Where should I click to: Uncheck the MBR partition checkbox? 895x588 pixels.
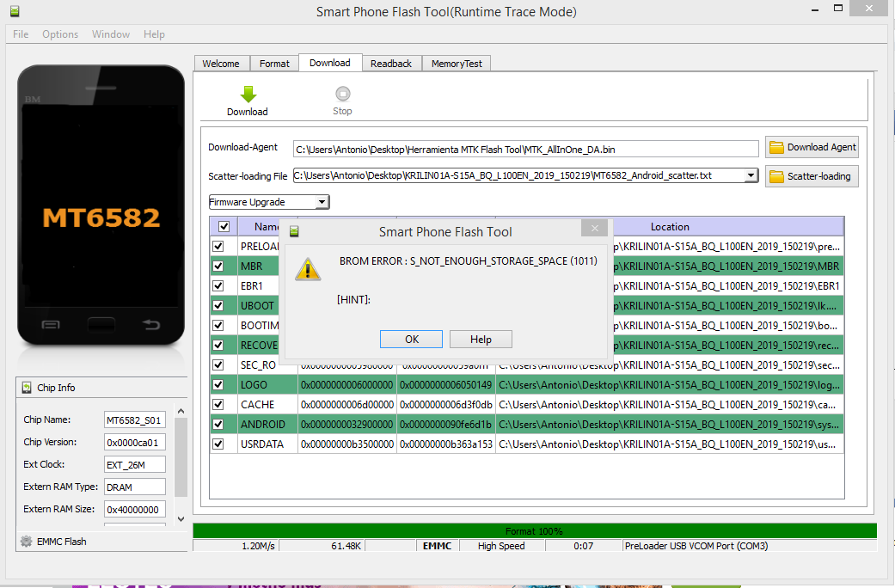coord(218,266)
